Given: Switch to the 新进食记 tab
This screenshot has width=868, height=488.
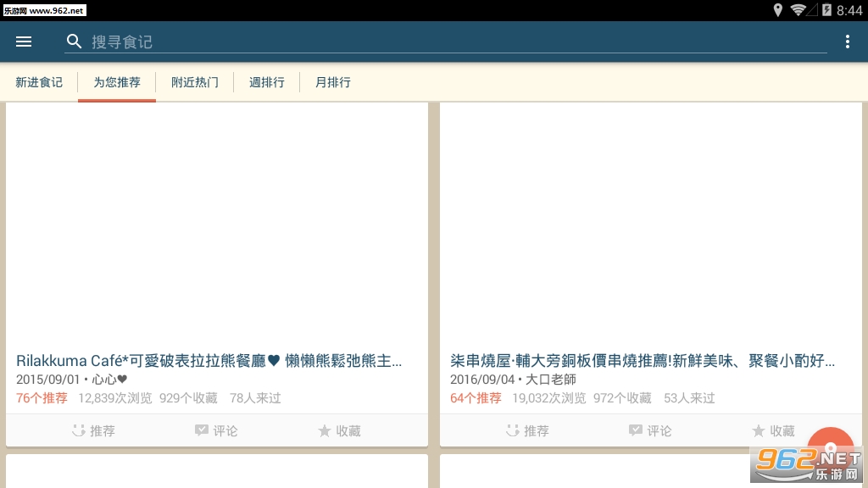Looking at the screenshot, I should coord(39,82).
